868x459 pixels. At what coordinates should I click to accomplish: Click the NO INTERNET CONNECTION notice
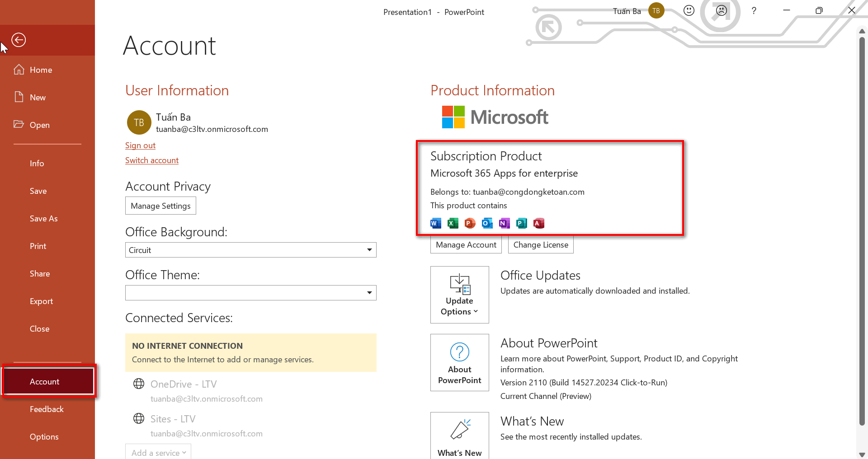point(251,353)
